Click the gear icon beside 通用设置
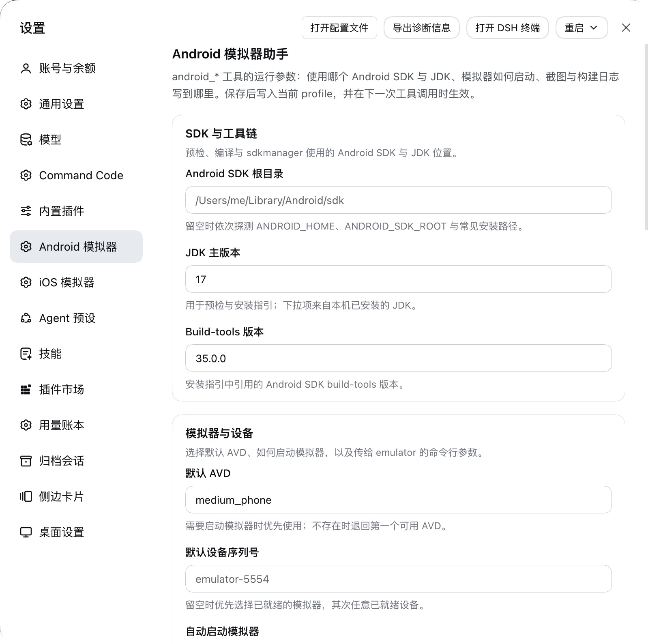This screenshot has height=644, width=648. 26,104
